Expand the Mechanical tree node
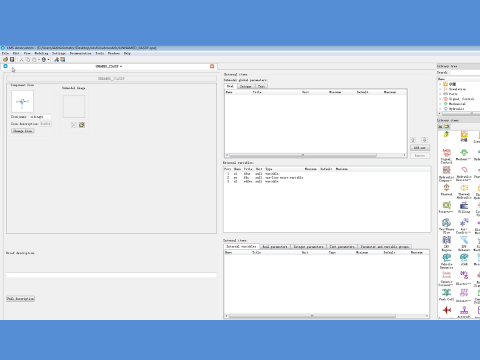The image size is (480, 360). (x=440, y=104)
